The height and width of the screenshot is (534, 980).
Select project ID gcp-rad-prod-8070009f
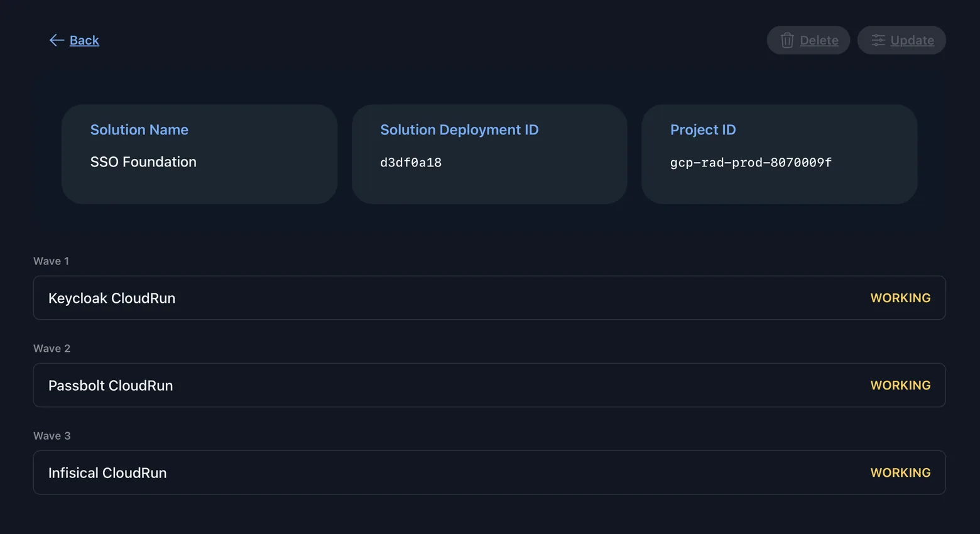[x=751, y=162]
